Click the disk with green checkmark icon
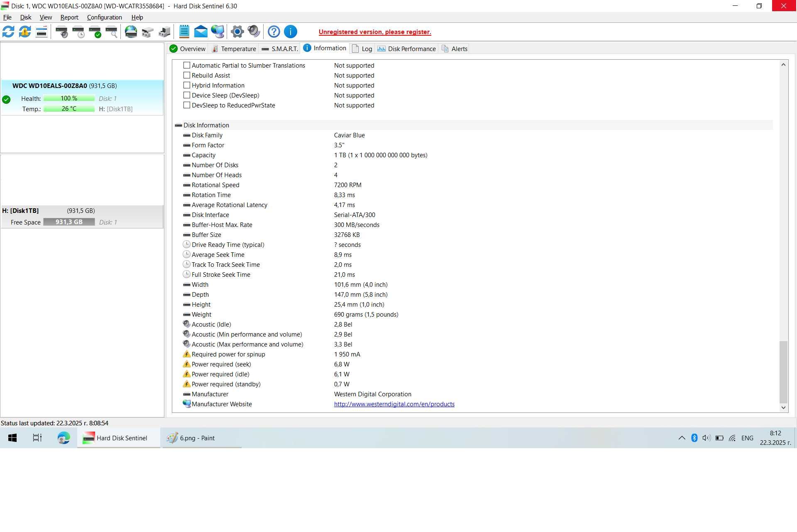797x532 pixels. pos(95,32)
